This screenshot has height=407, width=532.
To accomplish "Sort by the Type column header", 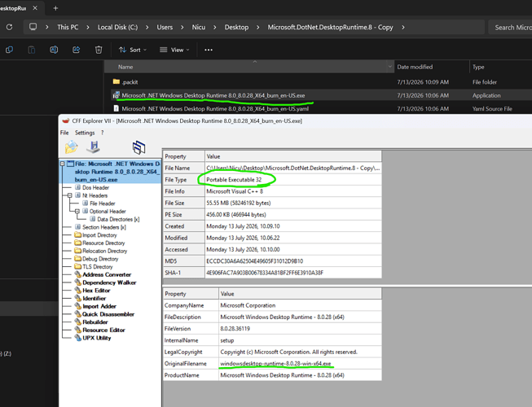I will click(x=501, y=67).
